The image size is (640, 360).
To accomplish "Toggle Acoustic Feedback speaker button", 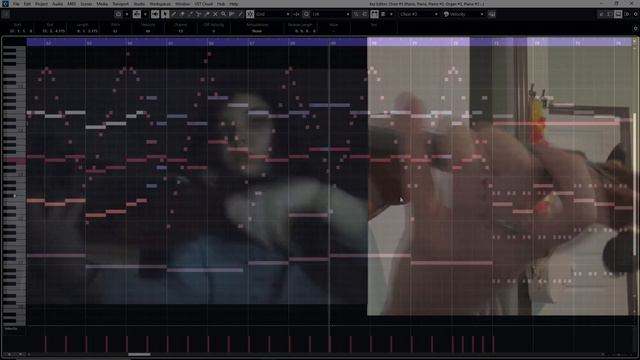I will 155,14.
